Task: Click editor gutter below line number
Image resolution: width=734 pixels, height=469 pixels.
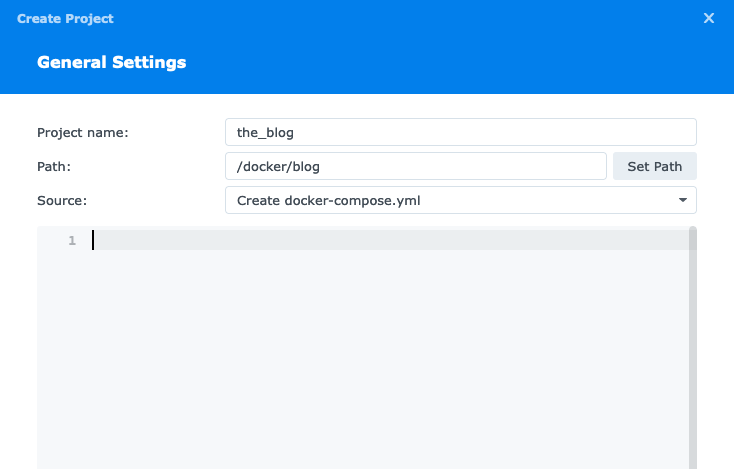Action: pos(62,350)
